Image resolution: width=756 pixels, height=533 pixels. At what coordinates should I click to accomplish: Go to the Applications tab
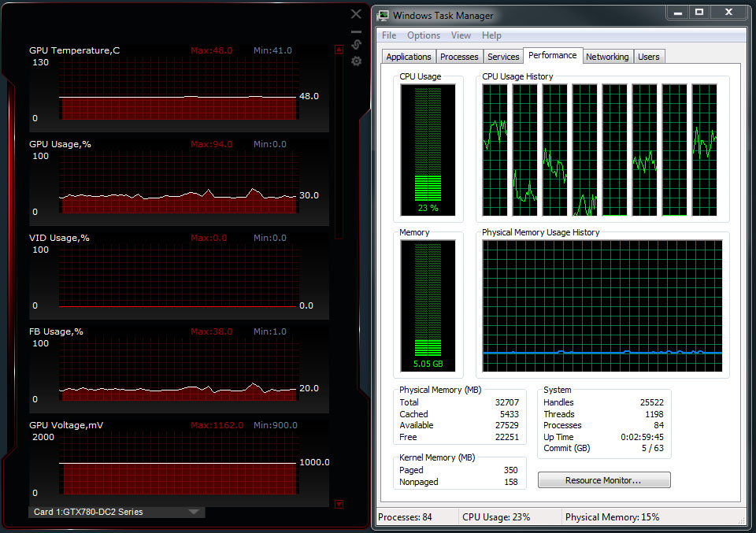pos(409,57)
